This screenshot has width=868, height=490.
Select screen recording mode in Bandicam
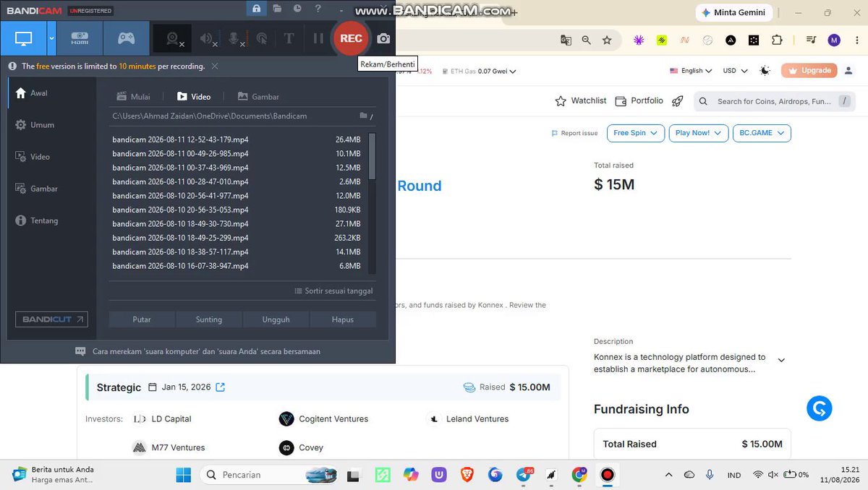click(x=23, y=38)
